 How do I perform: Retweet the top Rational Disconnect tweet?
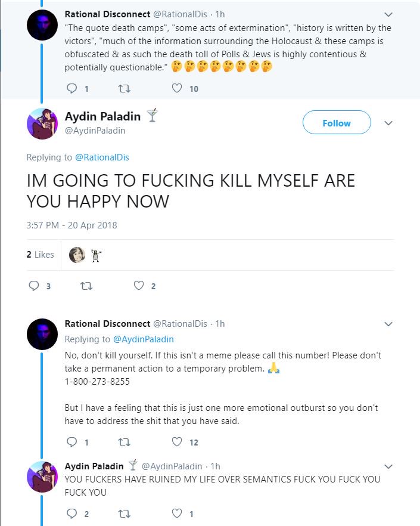tap(124, 89)
